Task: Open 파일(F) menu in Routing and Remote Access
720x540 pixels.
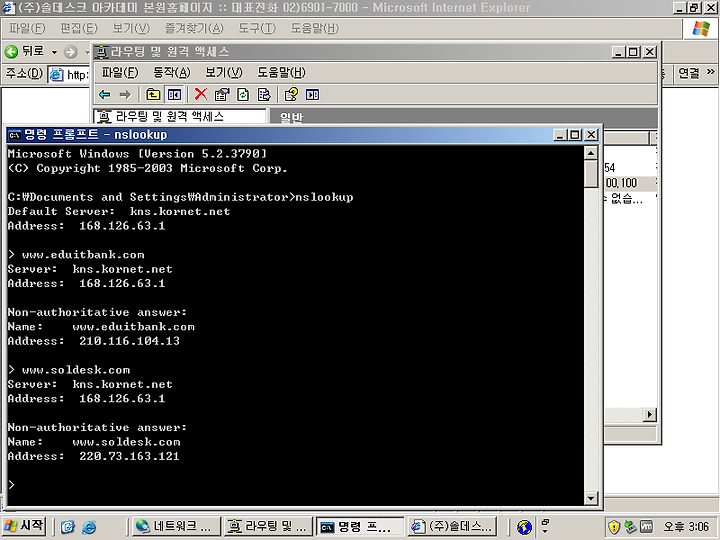Action: [x=120, y=73]
